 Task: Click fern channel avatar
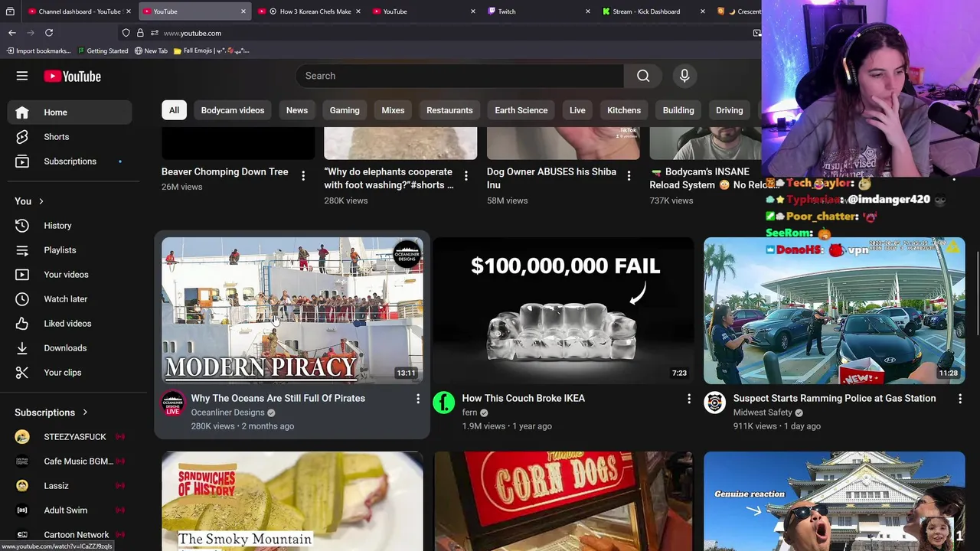tap(444, 403)
